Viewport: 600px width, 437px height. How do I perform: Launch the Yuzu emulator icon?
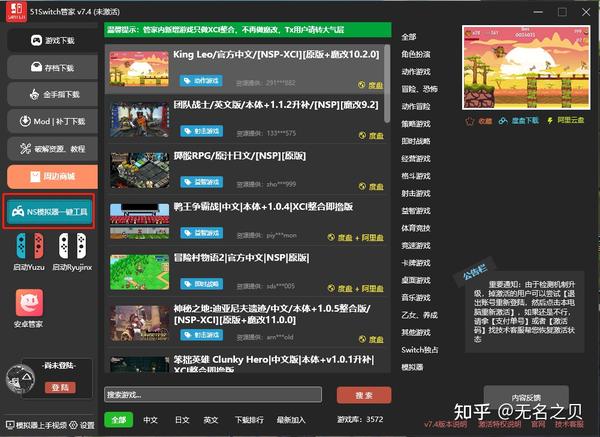pyautogui.click(x=29, y=251)
